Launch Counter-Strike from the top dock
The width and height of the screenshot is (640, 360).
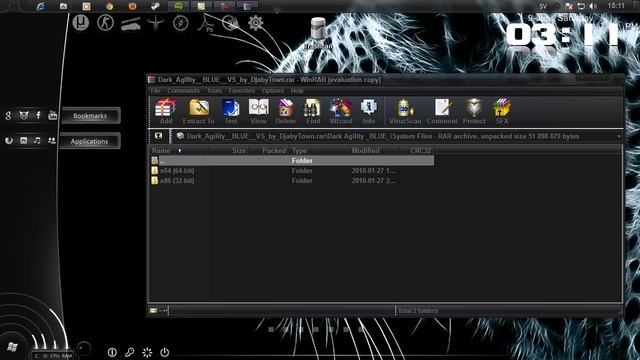click(105, 22)
